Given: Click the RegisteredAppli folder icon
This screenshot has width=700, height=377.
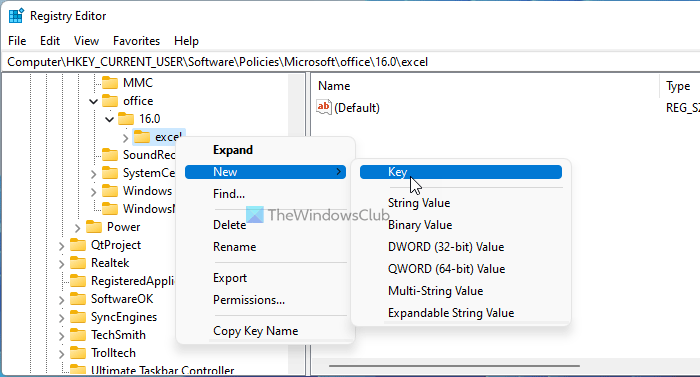Looking at the screenshot, I should (x=78, y=281).
